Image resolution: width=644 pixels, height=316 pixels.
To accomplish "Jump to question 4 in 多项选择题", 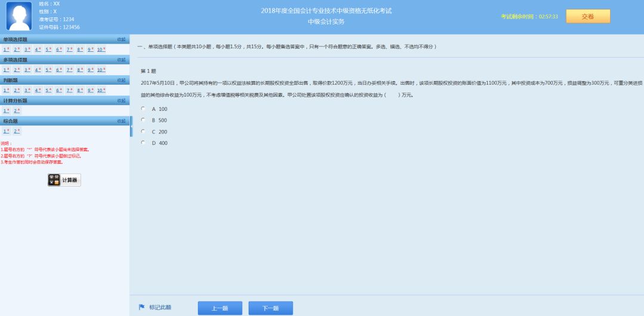I will [x=38, y=70].
